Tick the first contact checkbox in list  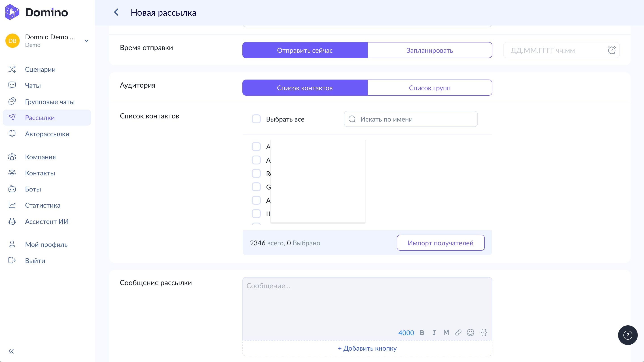256,147
